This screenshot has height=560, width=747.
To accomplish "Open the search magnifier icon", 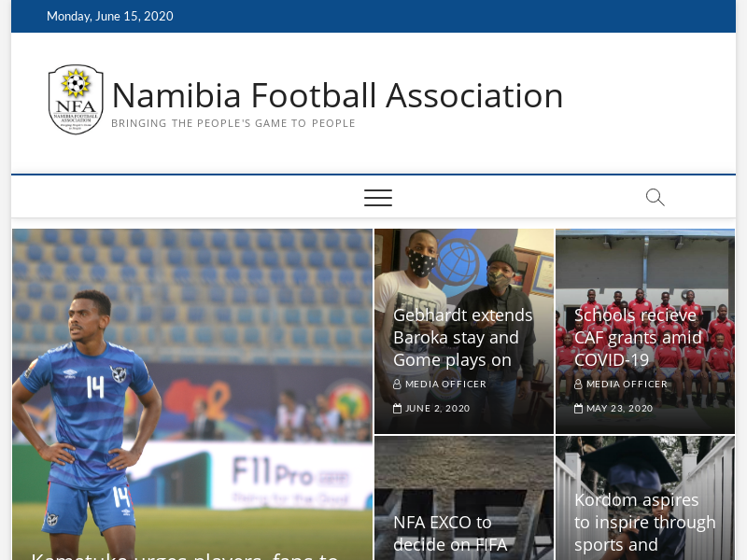I will [x=655, y=197].
